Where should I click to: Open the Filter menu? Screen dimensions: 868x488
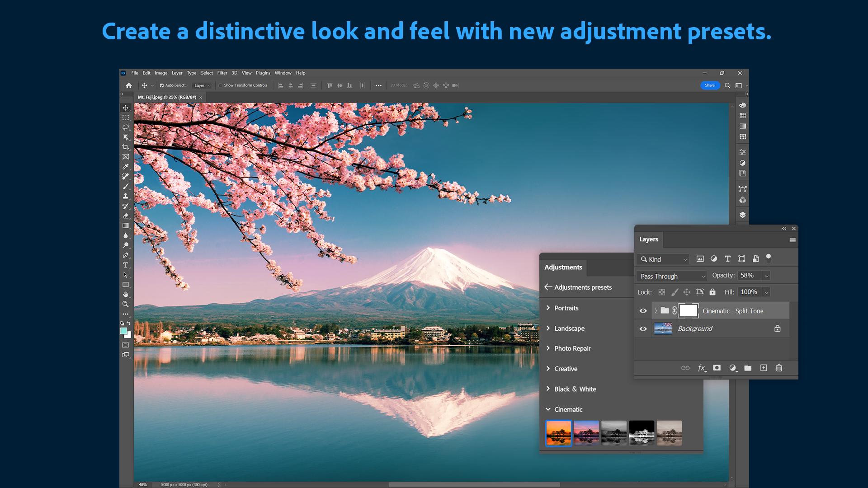pos(222,73)
